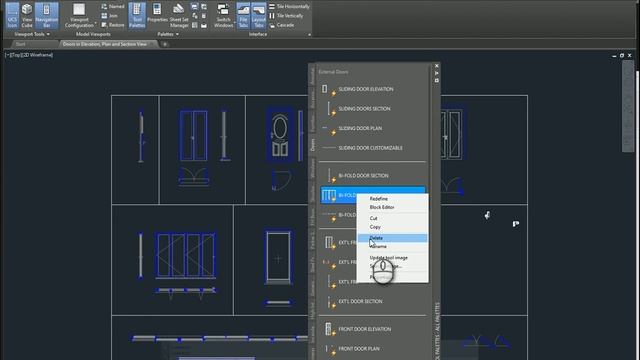Click the highlighted BI-FOLD palette tool icon
The image size is (640, 360).
click(x=329, y=195)
